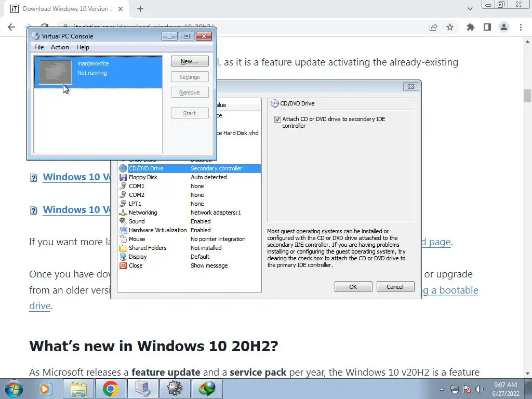The width and height of the screenshot is (532, 399).
Task: Select the CD/DVD Drive disc icon in settings list
Action: click(x=123, y=168)
